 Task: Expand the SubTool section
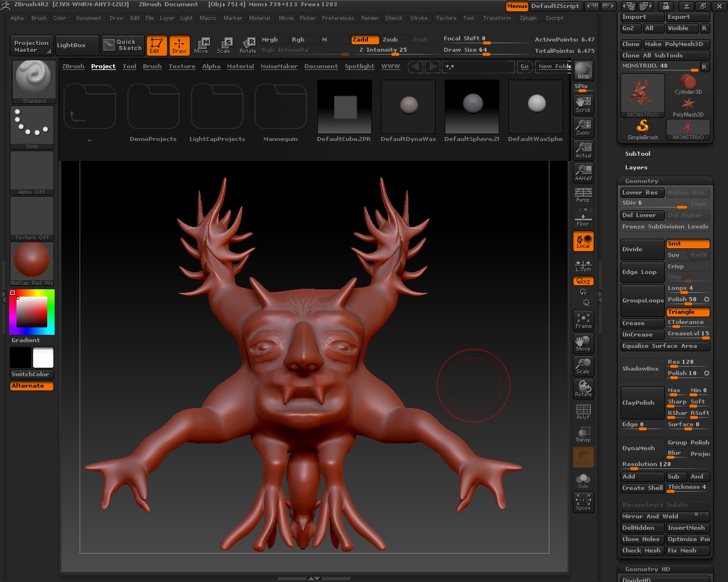(x=638, y=154)
